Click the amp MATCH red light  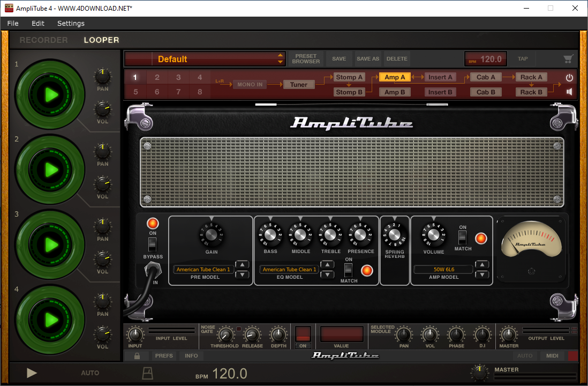click(481, 239)
